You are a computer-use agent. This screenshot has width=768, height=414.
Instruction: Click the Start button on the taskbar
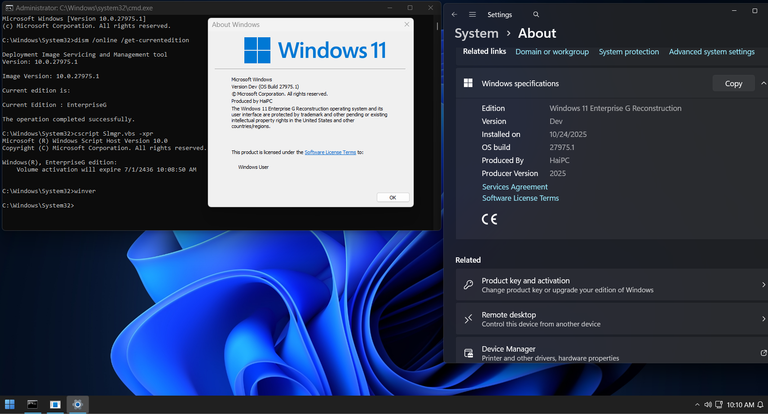coord(10,404)
